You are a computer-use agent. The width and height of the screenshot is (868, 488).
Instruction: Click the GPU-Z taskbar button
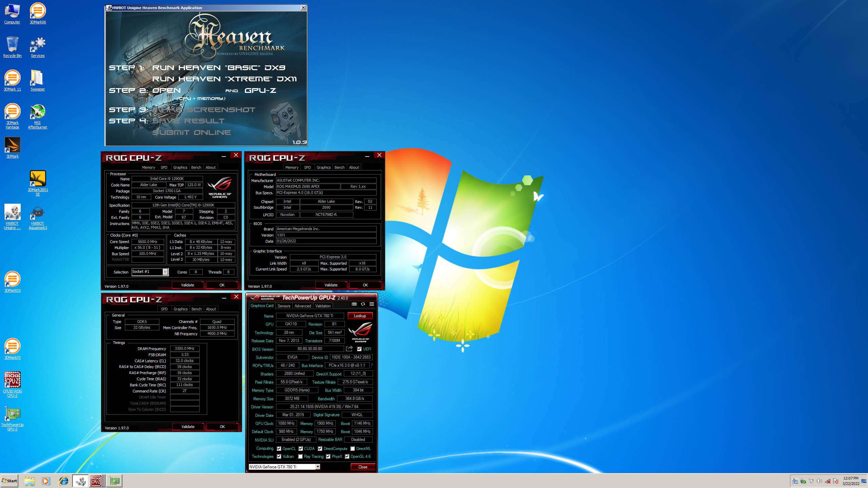coord(115,481)
